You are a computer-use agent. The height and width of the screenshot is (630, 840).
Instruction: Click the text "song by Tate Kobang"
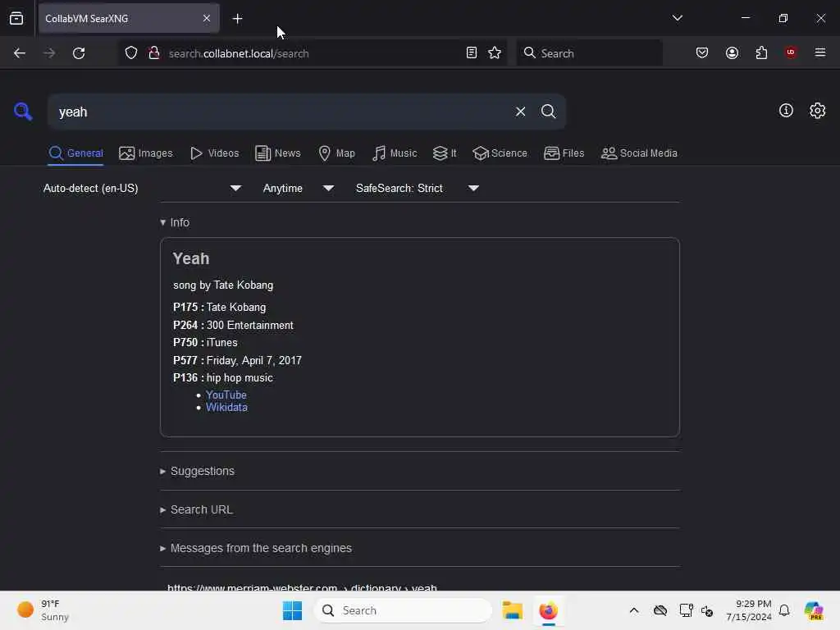[x=223, y=285]
